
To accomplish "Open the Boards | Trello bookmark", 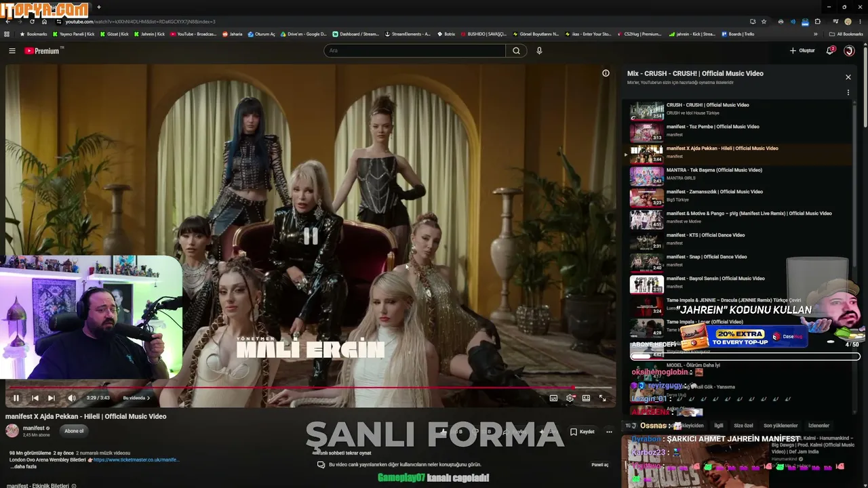I will 738,34.
